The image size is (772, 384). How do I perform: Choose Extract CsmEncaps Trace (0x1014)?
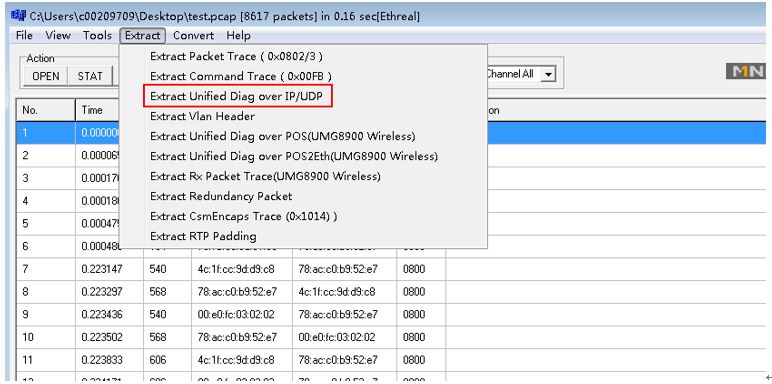tap(244, 216)
